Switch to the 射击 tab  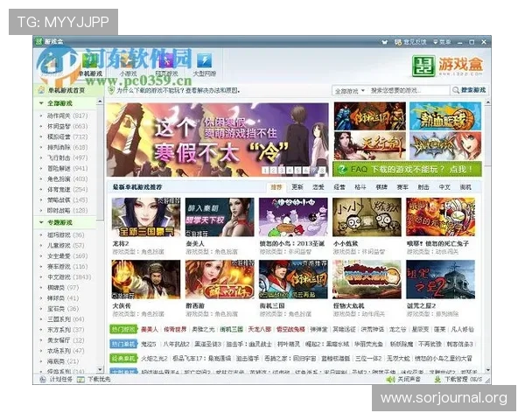coord(423,187)
